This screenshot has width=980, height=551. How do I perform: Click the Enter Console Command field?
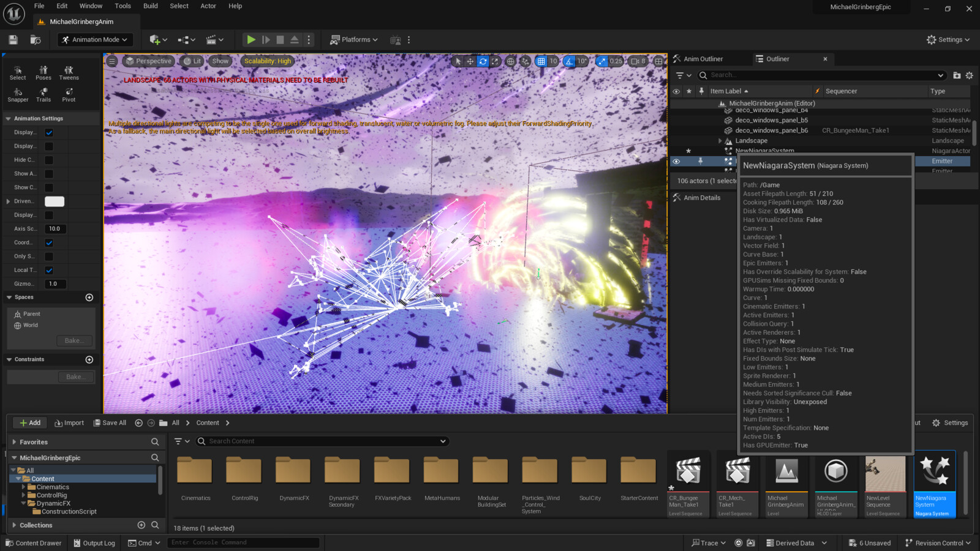[x=243, y=542]
